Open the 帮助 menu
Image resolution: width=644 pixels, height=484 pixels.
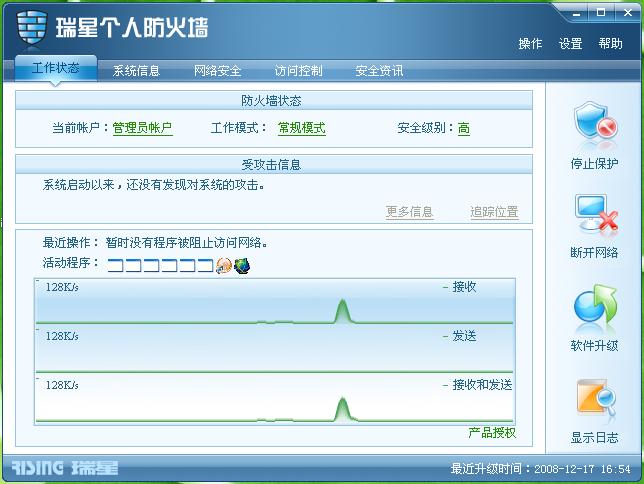(x=610, y=44)
